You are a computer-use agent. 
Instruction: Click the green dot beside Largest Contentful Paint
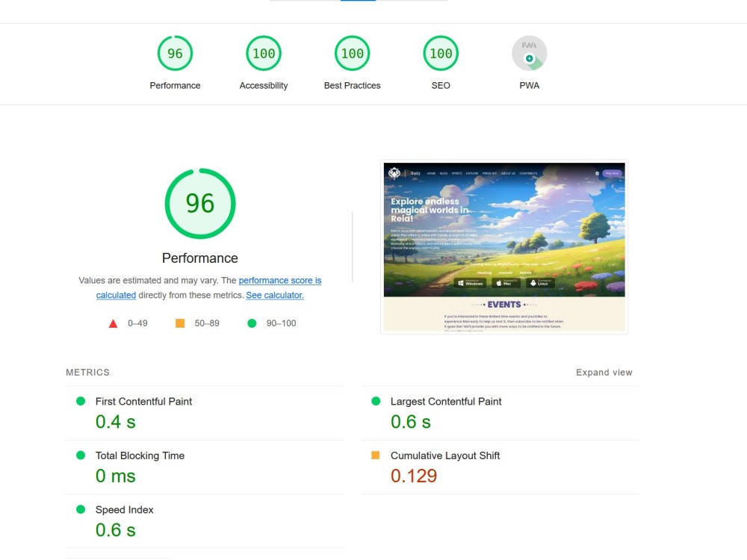click(376, 401)
